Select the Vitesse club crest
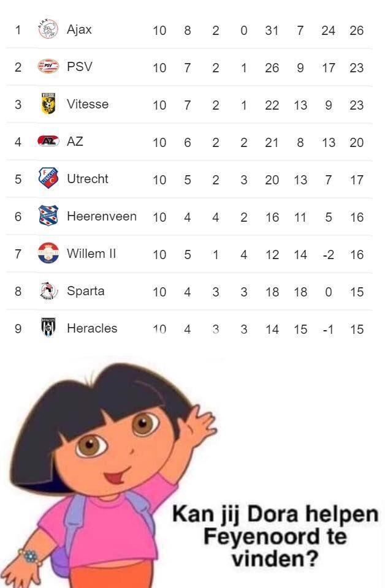 point(48,104)
